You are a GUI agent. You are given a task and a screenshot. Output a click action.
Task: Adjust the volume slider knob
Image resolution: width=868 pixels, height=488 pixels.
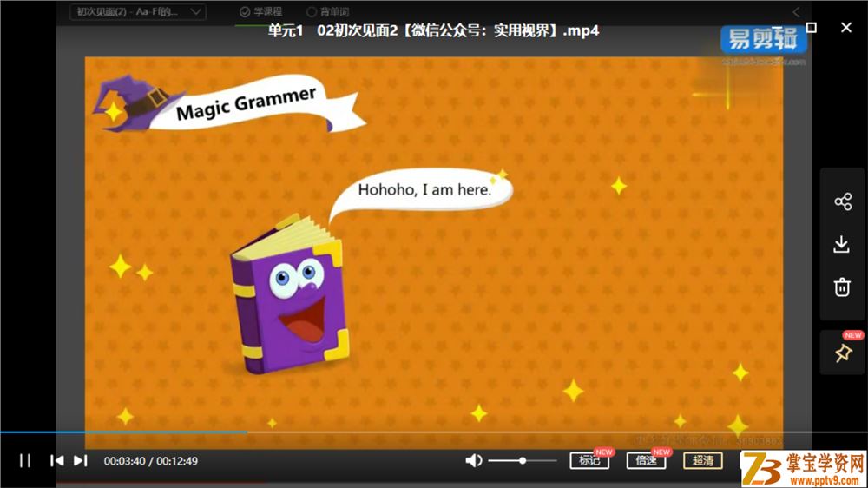tap(522, 461)
